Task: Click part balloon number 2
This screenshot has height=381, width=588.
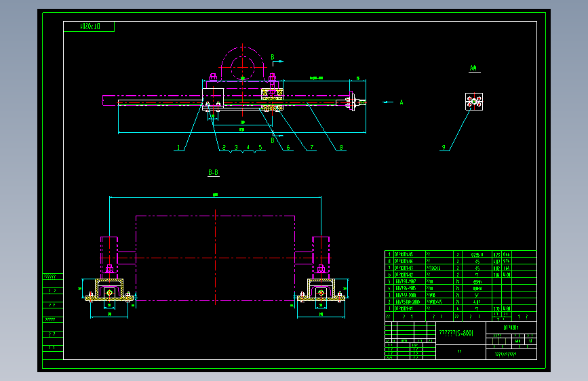Action: click(x=224, y=147)
